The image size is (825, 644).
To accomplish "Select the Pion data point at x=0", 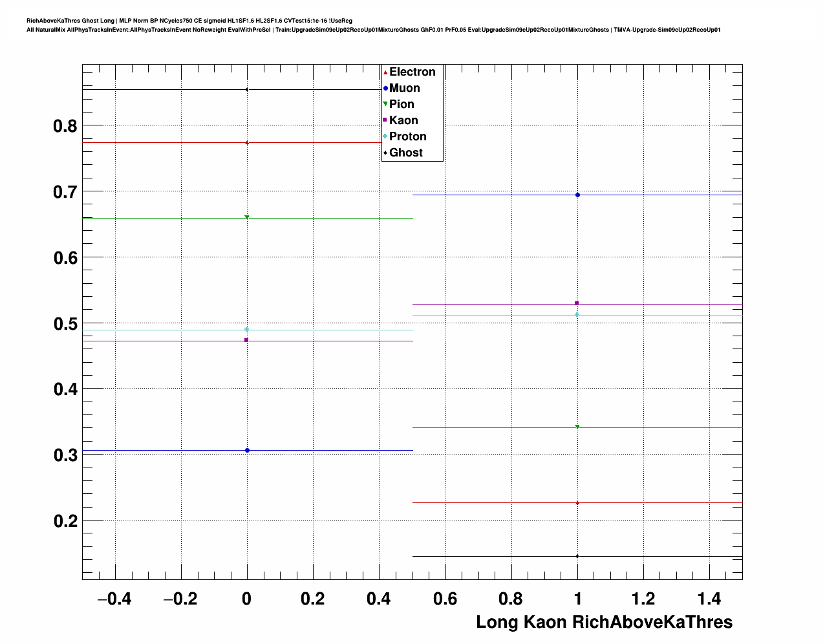I will (247, 218).
